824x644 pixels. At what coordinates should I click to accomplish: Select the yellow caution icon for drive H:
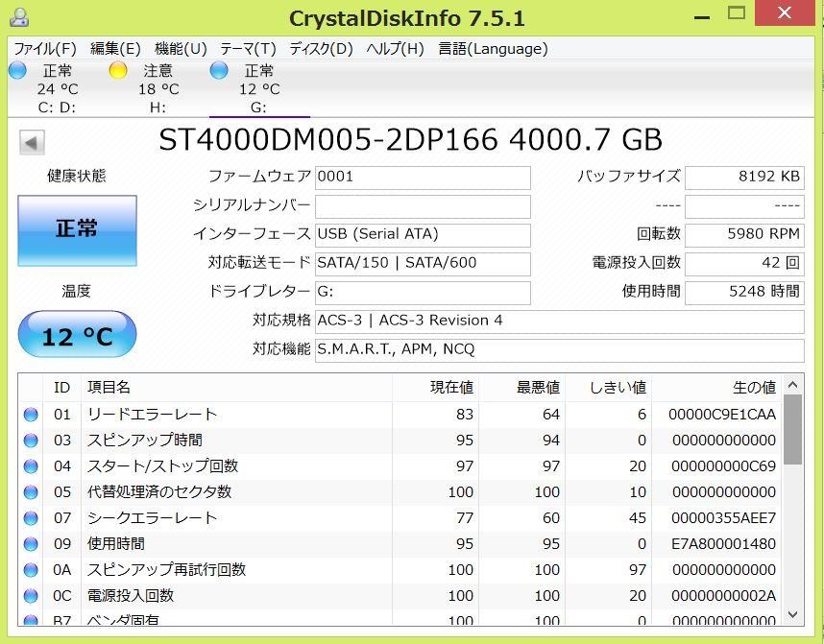[118, 69]
